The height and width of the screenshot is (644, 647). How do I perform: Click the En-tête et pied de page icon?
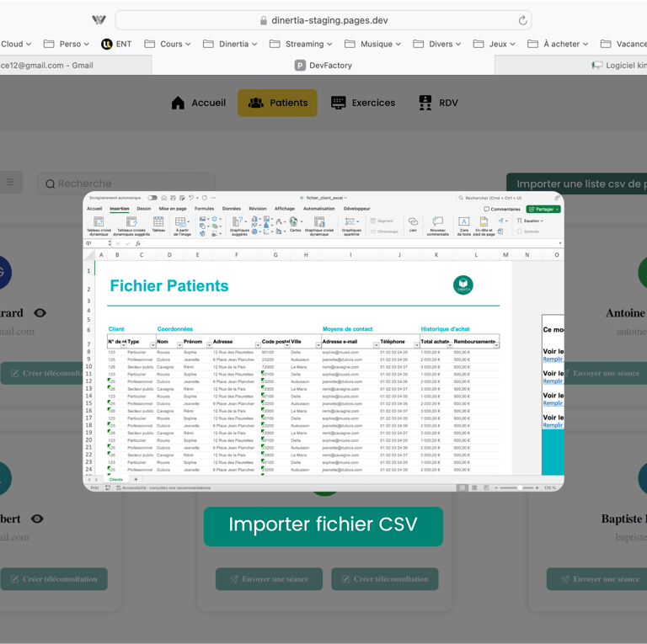coord(484,221)
